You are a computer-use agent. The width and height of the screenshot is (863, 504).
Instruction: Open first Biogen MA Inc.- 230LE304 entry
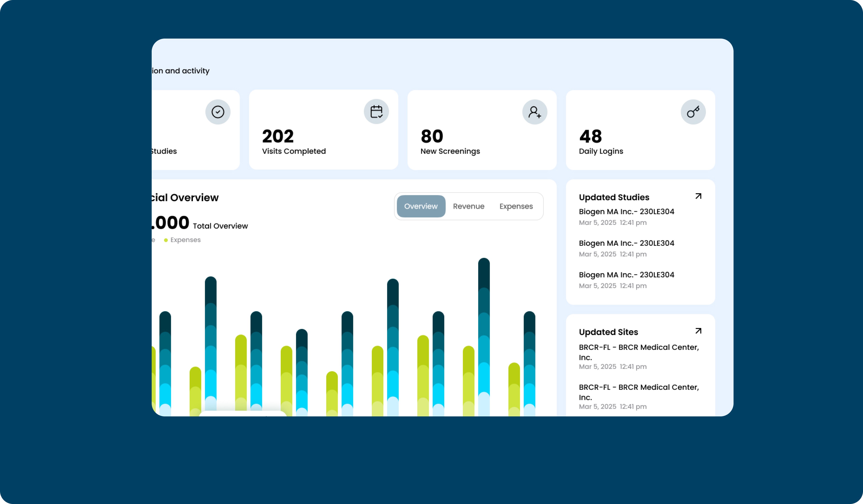(626, 212)
